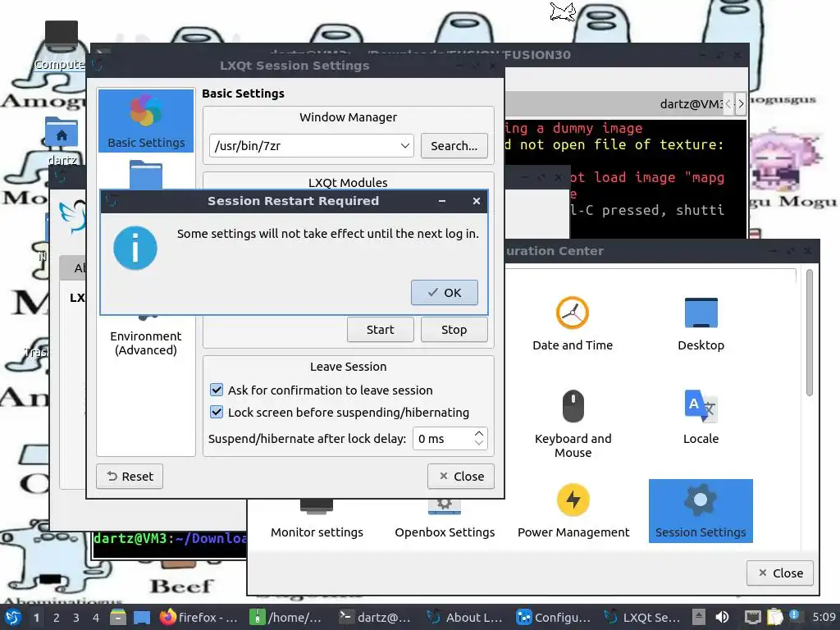
Task: Click notification tray icon beside clock
Action: (x=795, y=616)
